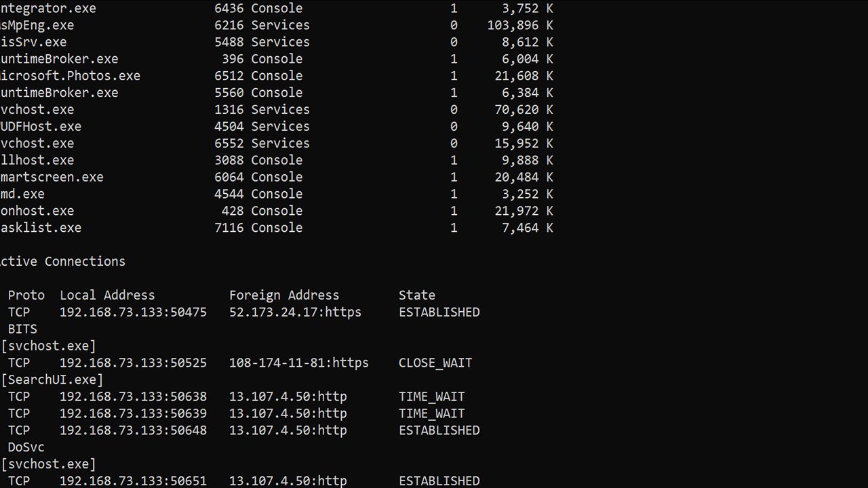Click PID 6216 in the process list
Viewport: 868px width, 488px height.
229,26
